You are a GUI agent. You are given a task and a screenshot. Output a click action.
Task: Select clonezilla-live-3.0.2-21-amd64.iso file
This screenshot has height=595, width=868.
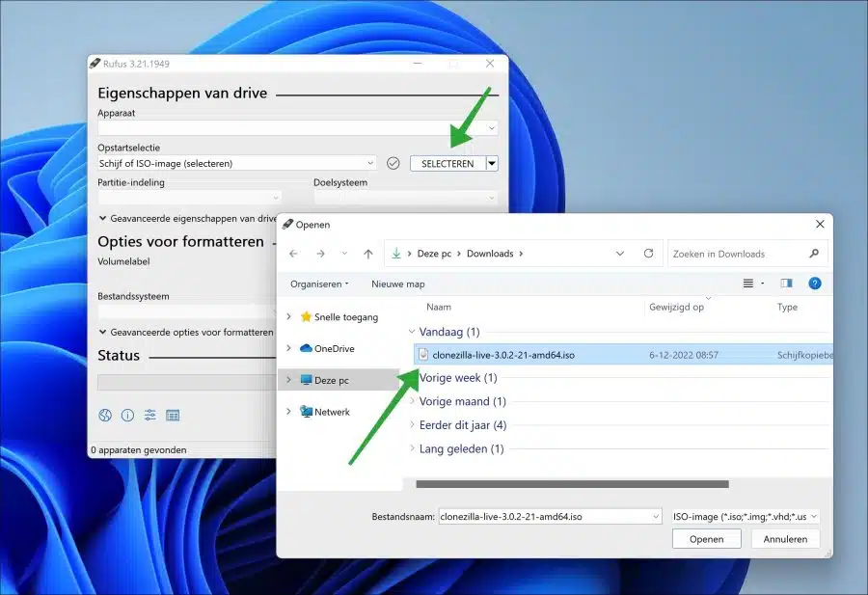click(624, 355)
